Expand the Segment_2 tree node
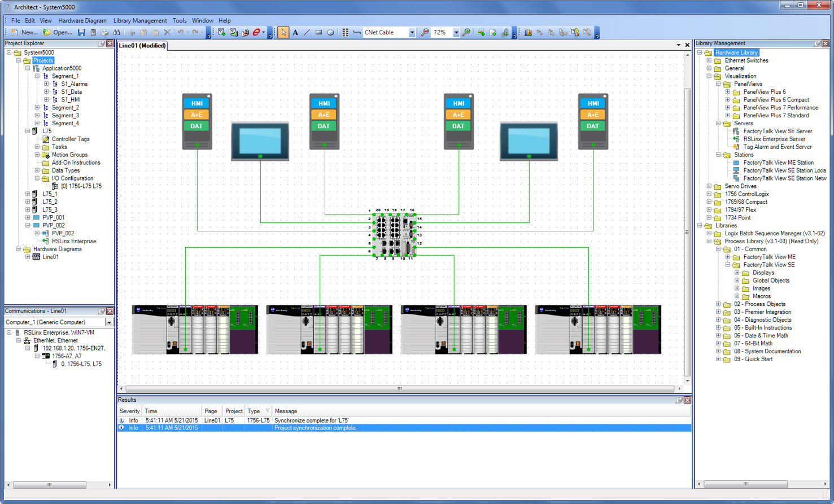Image resolution: width=834 pixels, height=504 pixels. point(37,107)
